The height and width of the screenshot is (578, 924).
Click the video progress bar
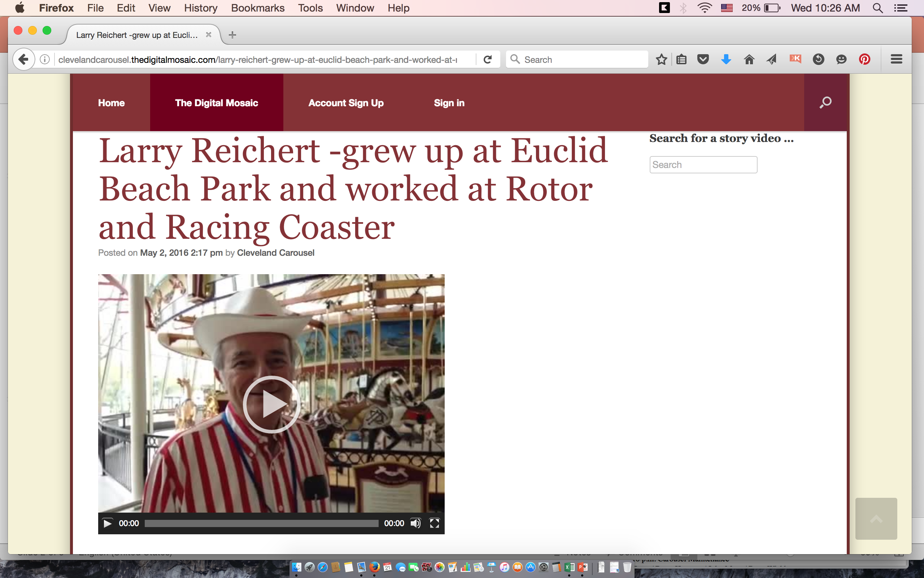pyautogui.click(x=262, y=523)
